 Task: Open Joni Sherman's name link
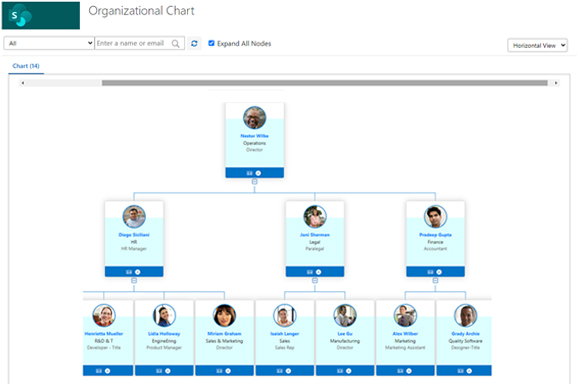pos(315,235)
